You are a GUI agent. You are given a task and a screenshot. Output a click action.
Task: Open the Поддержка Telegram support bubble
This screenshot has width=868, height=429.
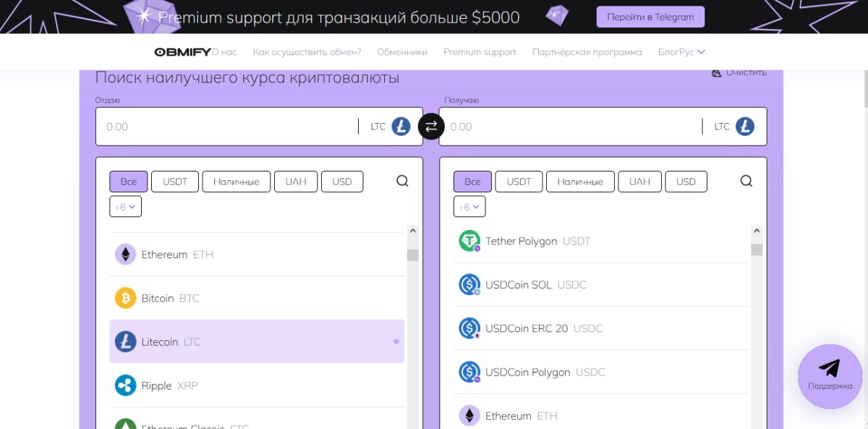coord(830,375)
